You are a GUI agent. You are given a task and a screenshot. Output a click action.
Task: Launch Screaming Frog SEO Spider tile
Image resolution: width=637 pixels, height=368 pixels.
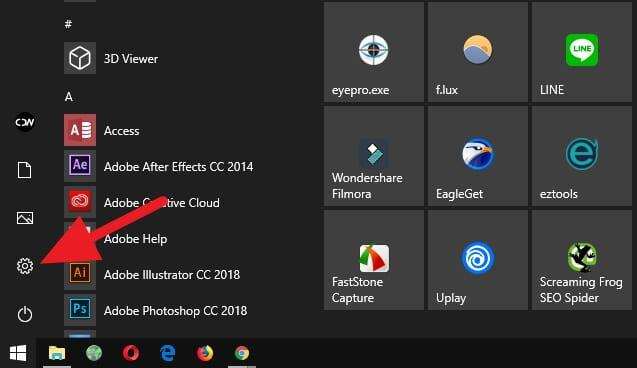tap(582, 260)
